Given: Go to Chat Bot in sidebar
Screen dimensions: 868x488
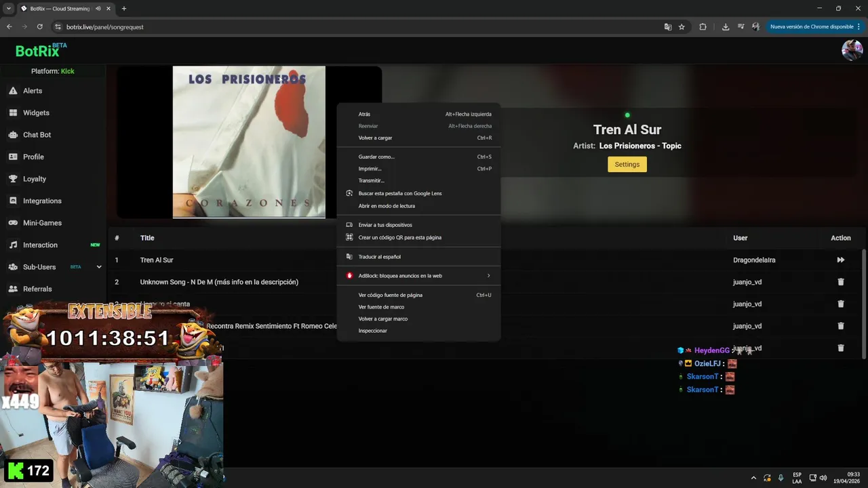Looking at the screenshot, I should click(37, 135).
